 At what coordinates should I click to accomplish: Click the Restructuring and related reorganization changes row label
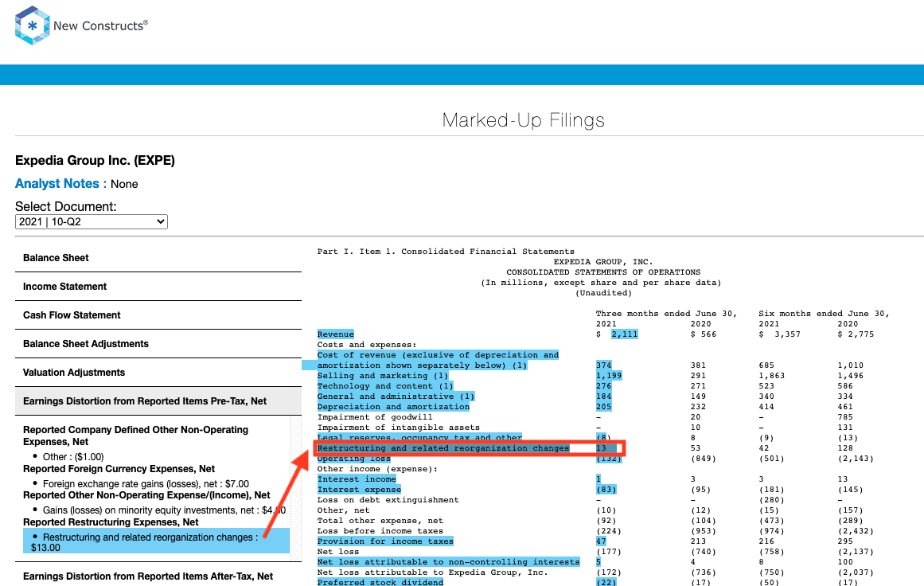(443, 448)
